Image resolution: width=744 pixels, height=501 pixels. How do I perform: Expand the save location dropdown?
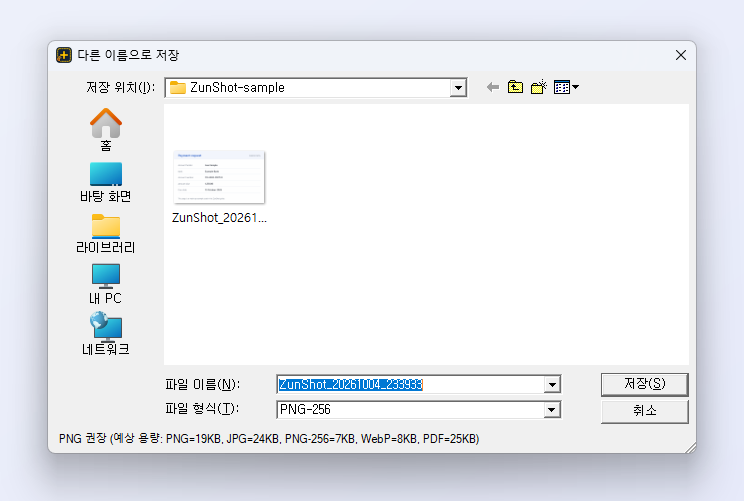pyautogui.click(x=458, y=88)
